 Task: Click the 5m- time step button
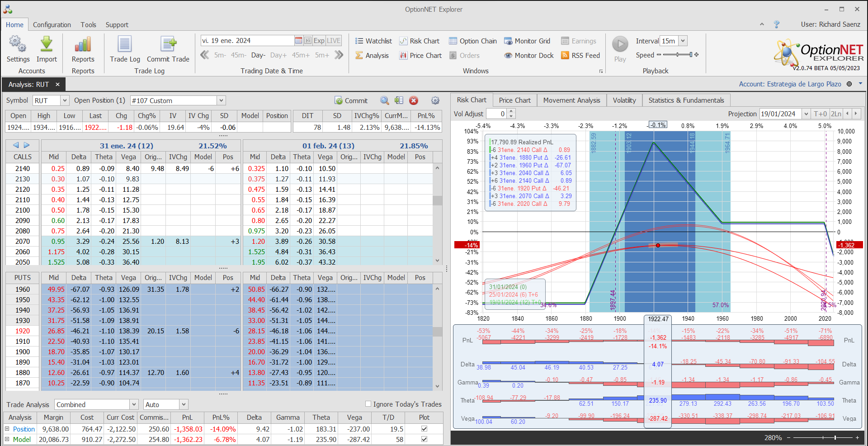click(x=220, y=55)
